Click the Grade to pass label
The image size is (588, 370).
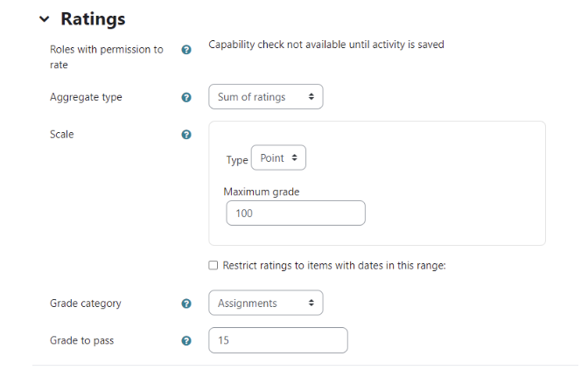pyautogui.click(x=81, y=340)
